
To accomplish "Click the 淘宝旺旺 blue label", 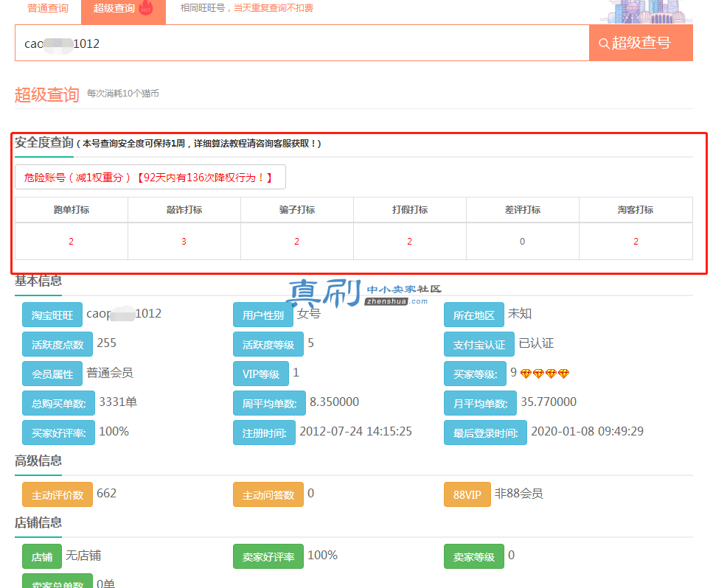I will (52, 315).
